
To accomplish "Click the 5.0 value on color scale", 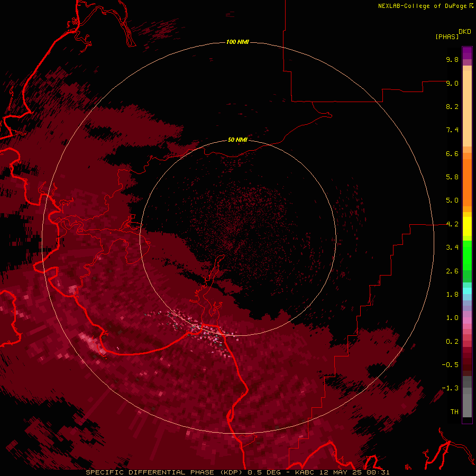I will coord(452,200).
